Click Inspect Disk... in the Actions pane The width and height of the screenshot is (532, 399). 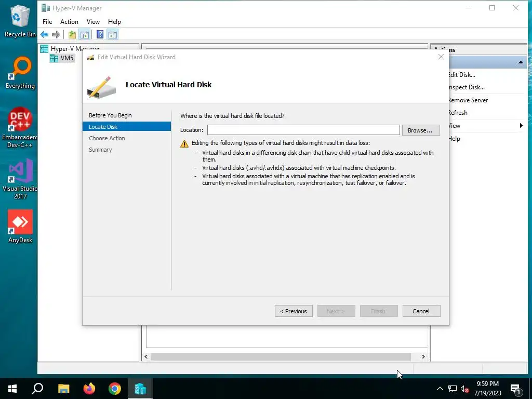point(466,87)
